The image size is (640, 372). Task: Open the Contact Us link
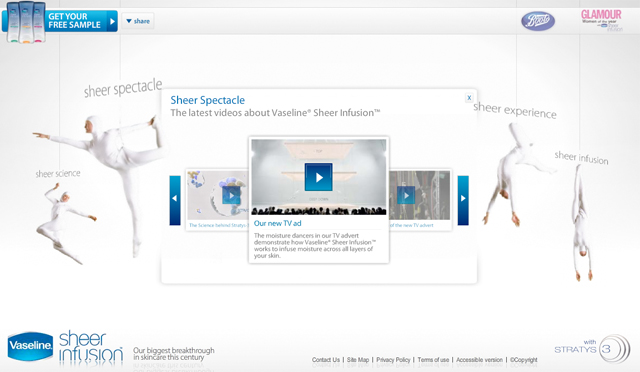tap(326, 360)
